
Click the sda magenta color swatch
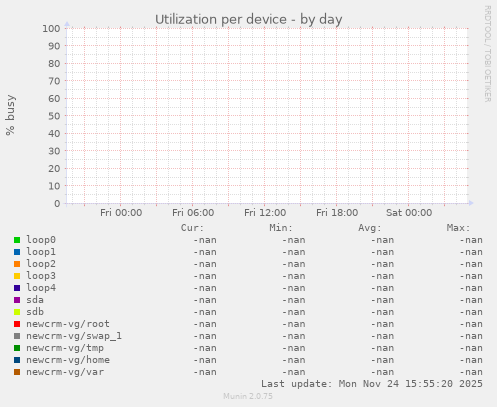17,300
